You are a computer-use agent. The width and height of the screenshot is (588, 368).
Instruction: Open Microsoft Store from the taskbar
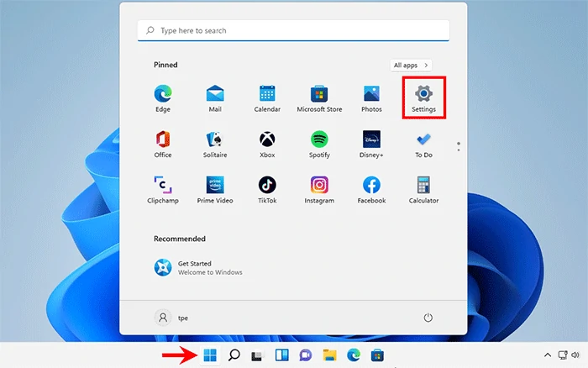[x=377, y=355]
